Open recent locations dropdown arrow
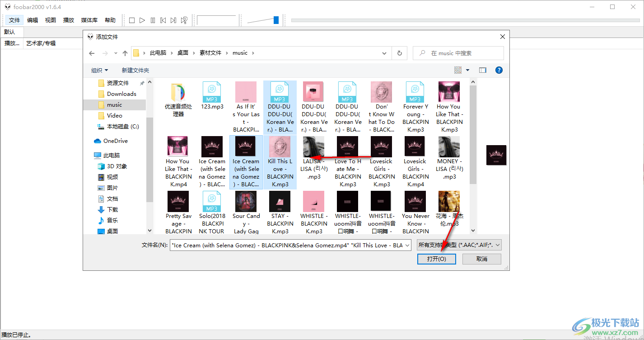644x340 pixels. click(116, 53)
